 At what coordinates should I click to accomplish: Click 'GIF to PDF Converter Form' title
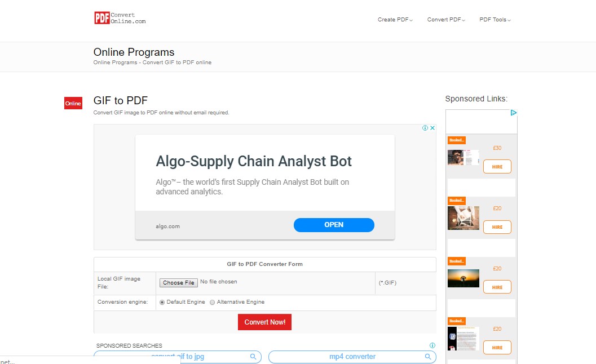point(264,264)
